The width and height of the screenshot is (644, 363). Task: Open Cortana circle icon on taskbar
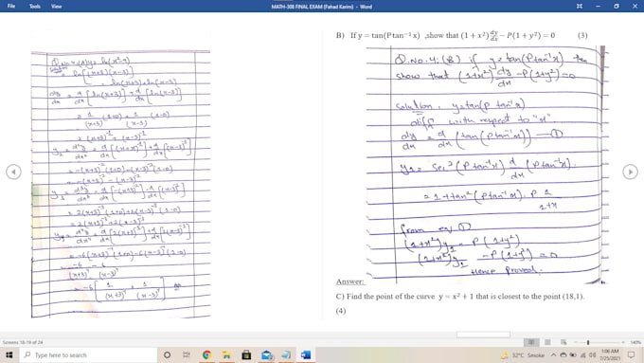pos(167,354)
